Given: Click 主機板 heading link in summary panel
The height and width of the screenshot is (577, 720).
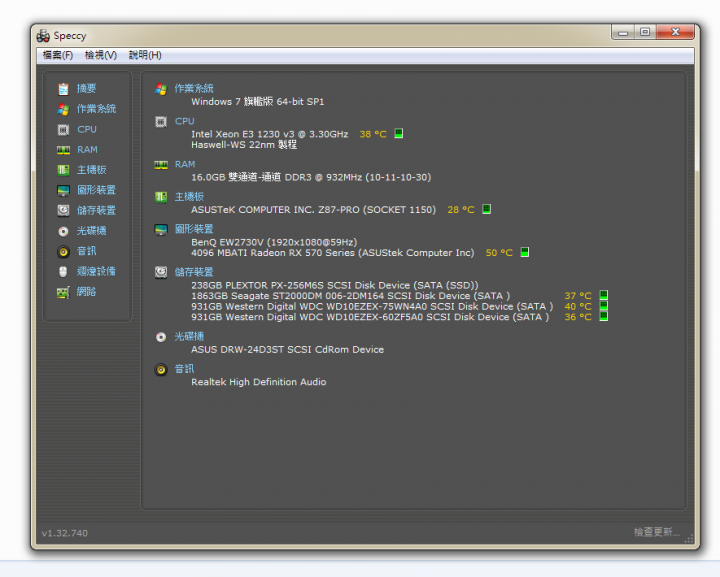Looking at the screenshot, I should click(x=189, y=197).
